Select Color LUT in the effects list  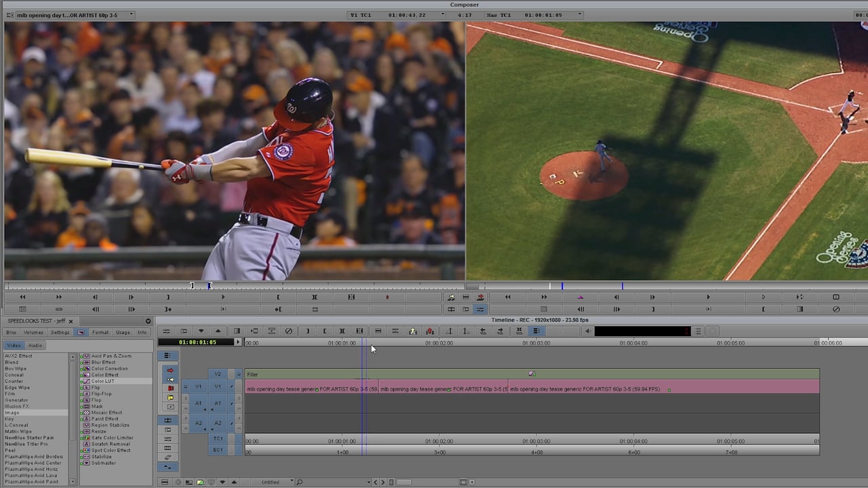[x=104, y=382]
